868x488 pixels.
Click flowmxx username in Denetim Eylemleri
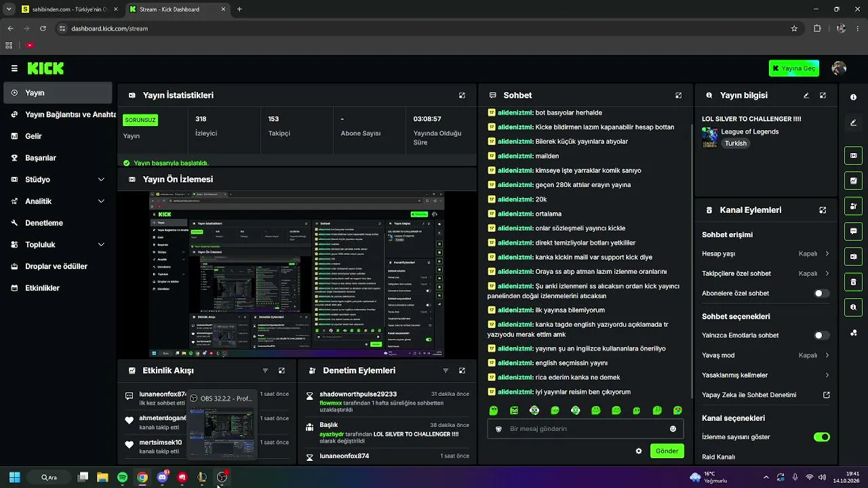[x=331, y=403]
